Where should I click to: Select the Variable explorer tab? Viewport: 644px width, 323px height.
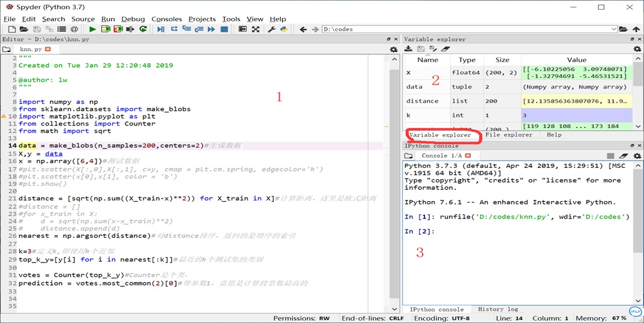tap(440, 135)
